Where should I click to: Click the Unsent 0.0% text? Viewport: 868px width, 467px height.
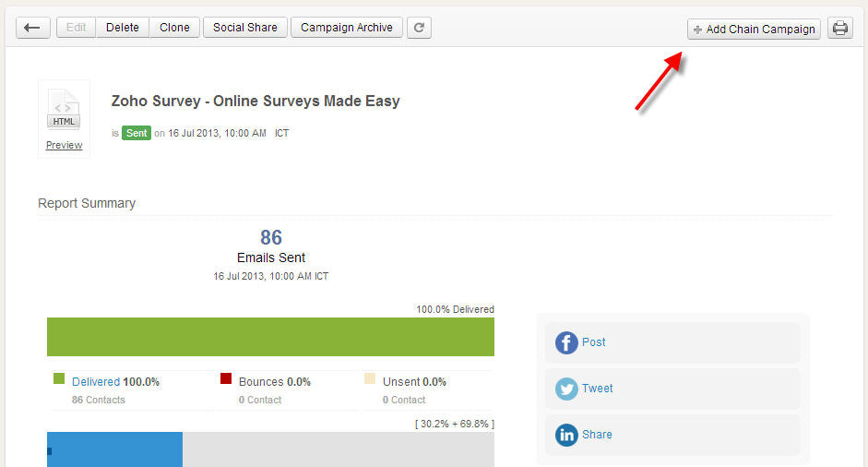[414, 382]
